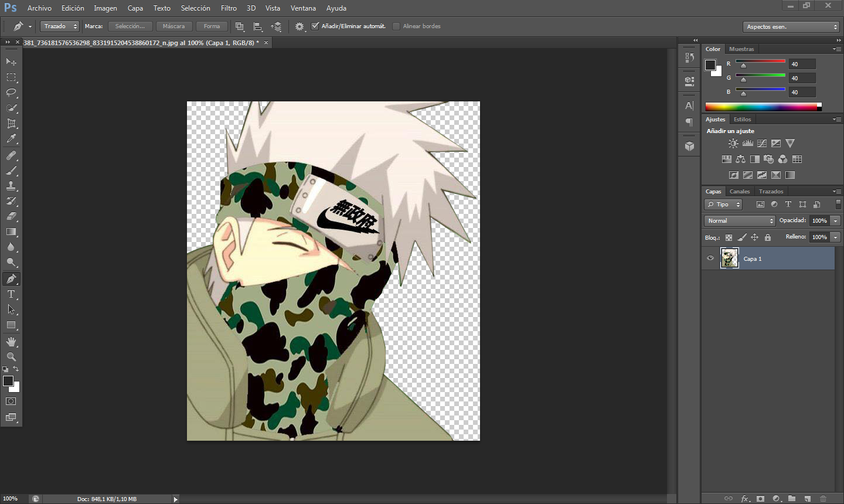Select the Path Selection tool
Screen dimensions: 844x504
(11, 309)
